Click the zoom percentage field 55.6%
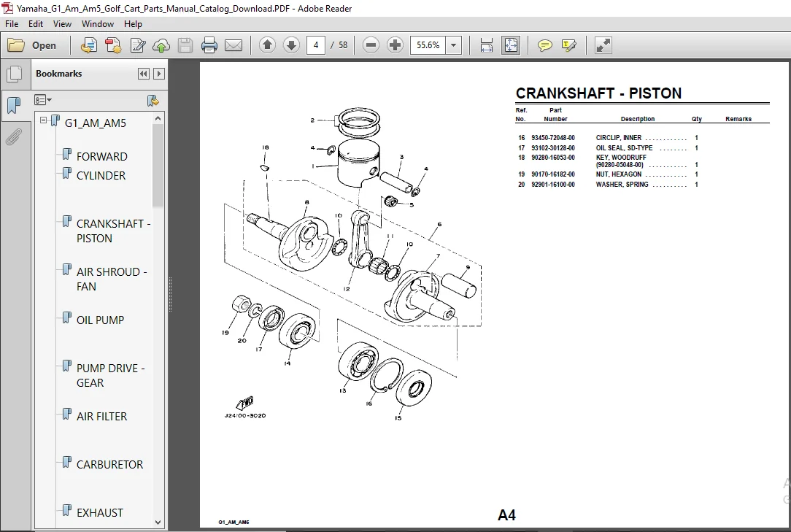Image resolution: width=791 pixels, height=532 pixels. point(428,45)
